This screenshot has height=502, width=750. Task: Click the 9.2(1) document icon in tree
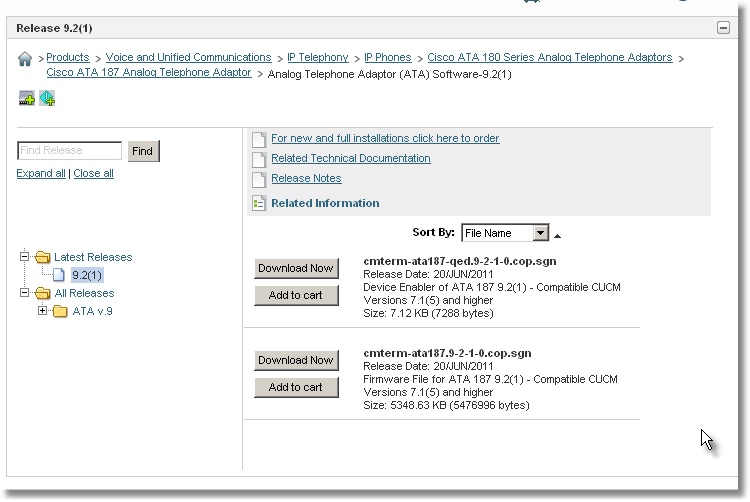59,275
